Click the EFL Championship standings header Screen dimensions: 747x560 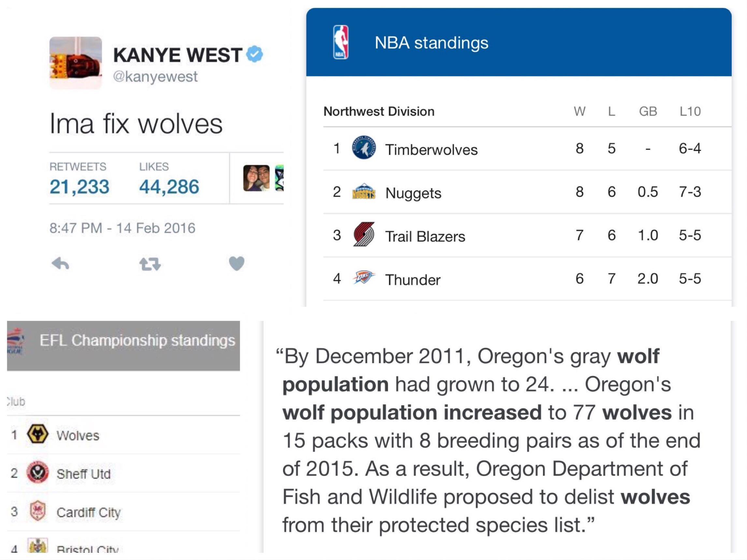point(137,340)
